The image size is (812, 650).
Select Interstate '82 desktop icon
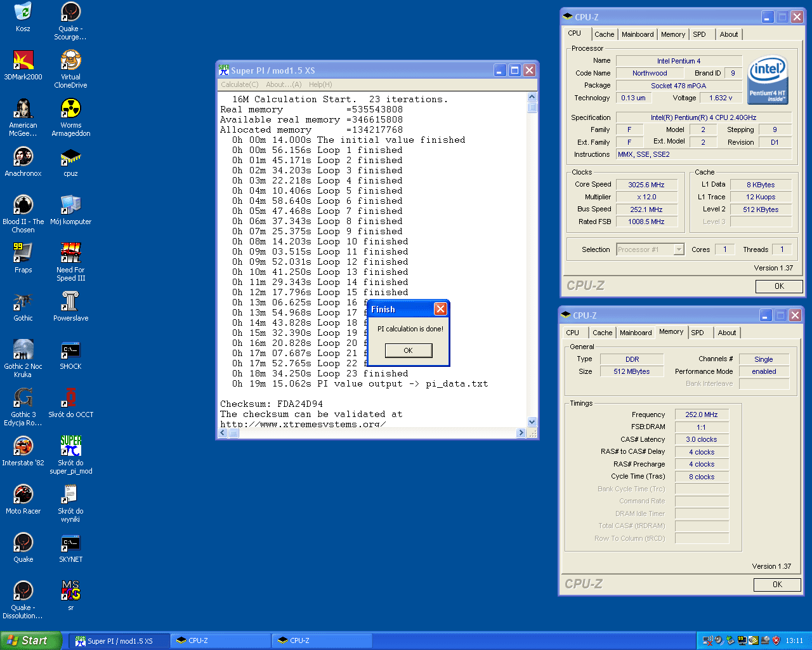coord(23,451)
